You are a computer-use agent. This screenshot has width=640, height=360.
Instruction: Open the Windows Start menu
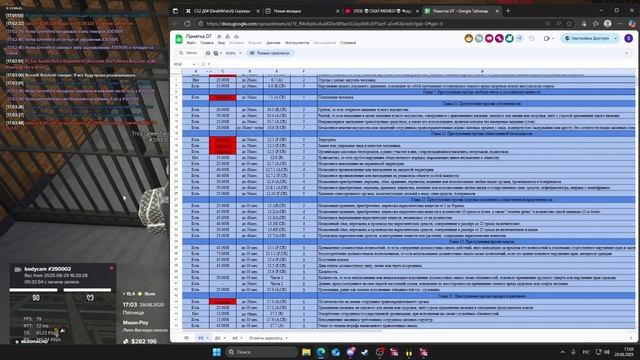point(217,352)
